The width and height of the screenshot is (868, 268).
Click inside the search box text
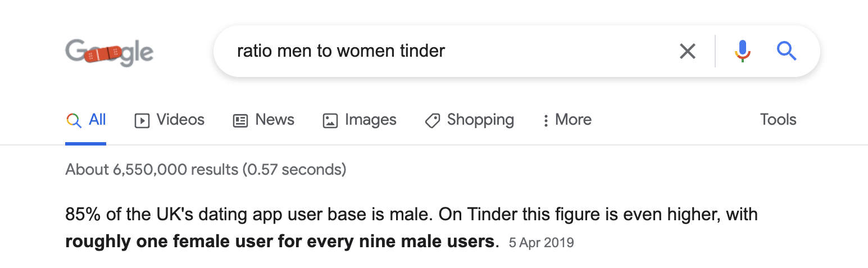[x=341, y=51]
